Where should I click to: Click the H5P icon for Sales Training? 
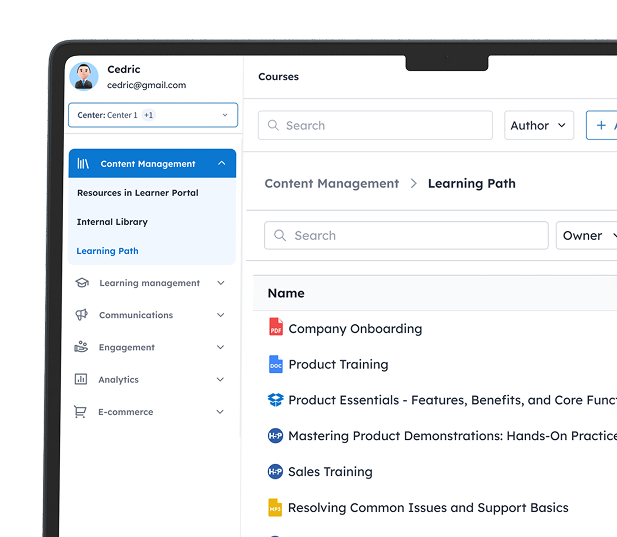(x=275, y=471)
